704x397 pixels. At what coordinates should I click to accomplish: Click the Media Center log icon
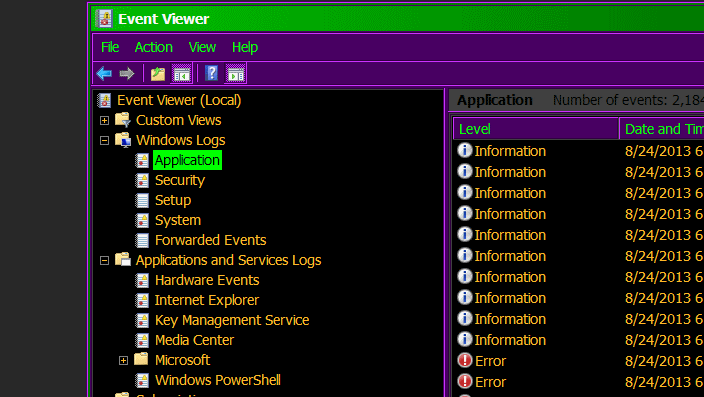(x=142, y=340)
